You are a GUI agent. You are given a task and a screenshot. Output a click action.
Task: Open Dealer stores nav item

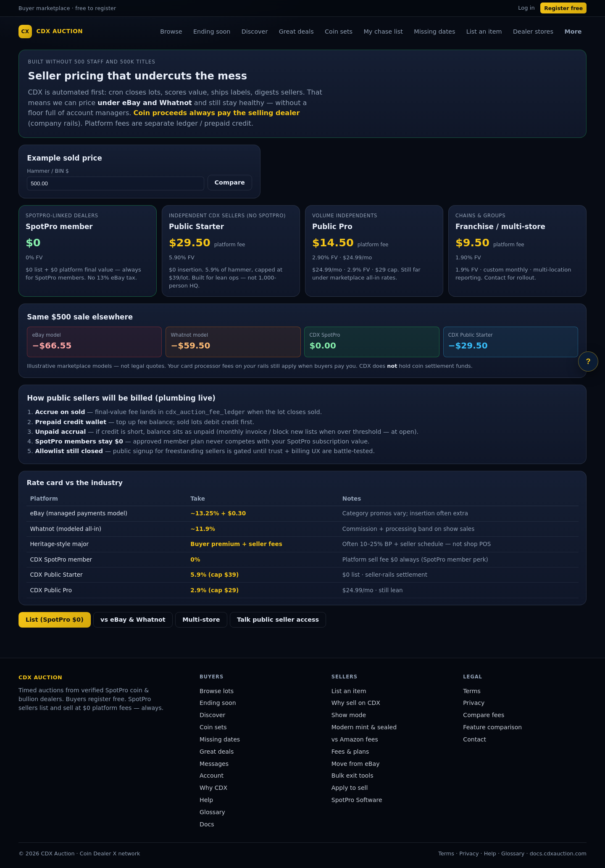coord(533,32)
